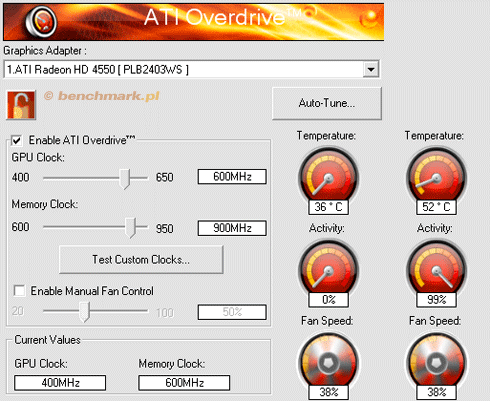Click the 900MHz memory clock value box

(x=232, y=228)
